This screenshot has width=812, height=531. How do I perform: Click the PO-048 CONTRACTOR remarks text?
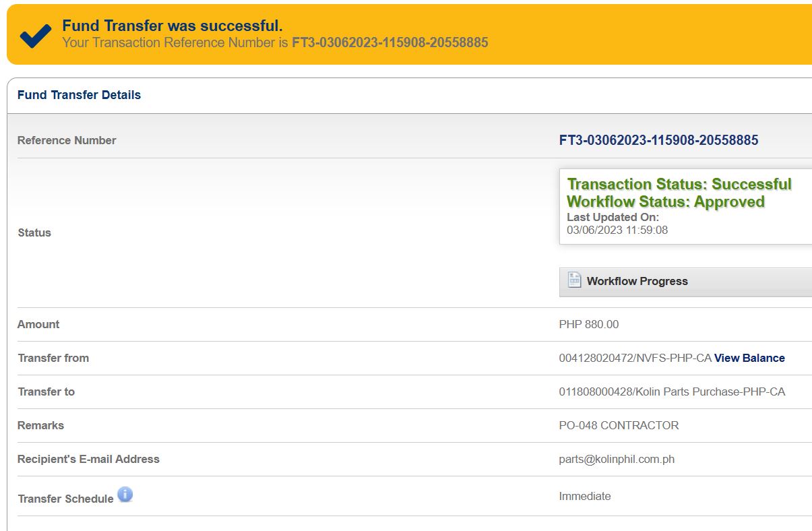pyautogui.click(x=619, y=425)
